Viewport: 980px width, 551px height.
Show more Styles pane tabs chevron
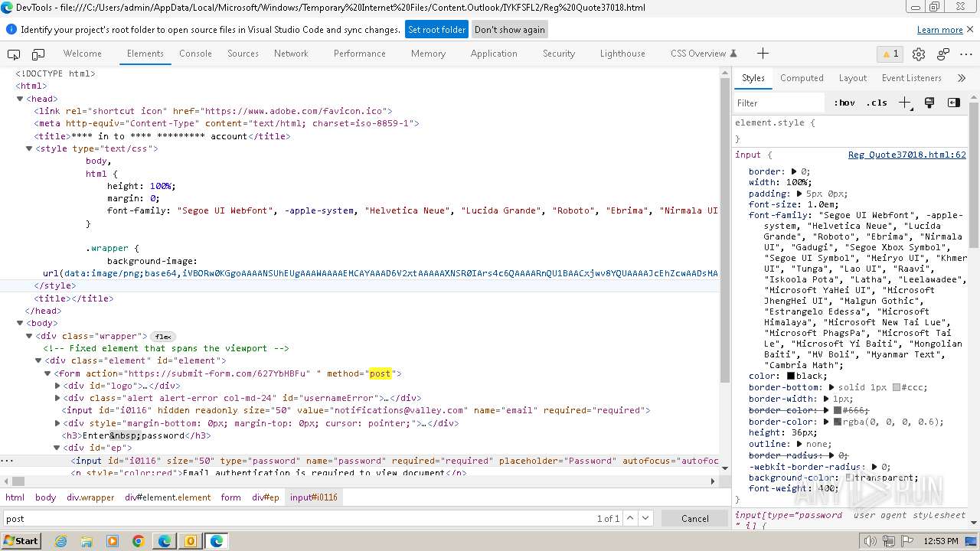962,78
